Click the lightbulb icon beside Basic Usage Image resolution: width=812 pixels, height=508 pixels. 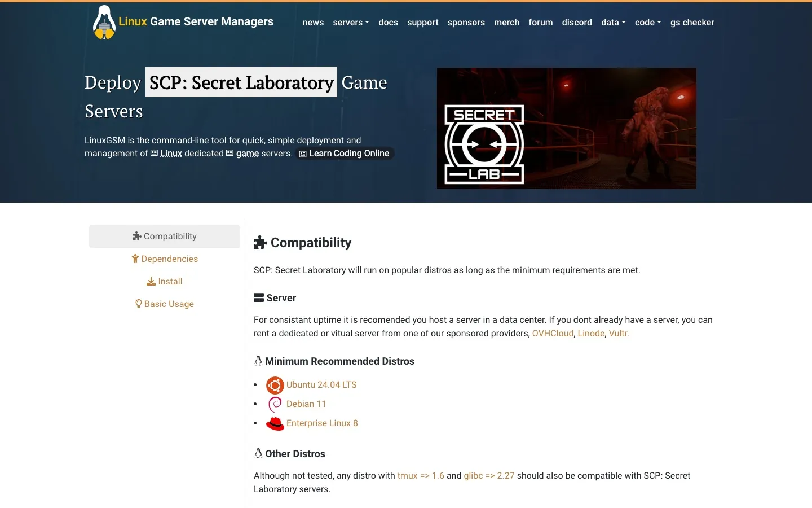(x=139, y=304)
